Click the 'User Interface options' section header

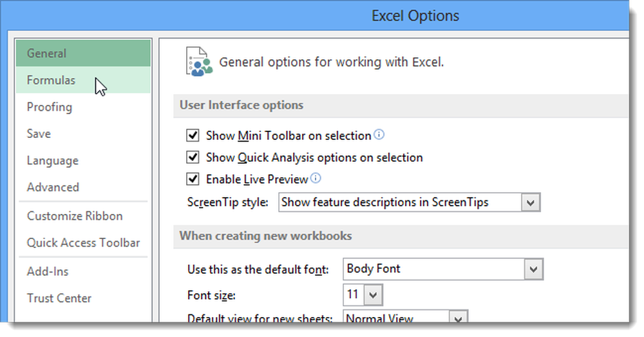pos(241,105)
